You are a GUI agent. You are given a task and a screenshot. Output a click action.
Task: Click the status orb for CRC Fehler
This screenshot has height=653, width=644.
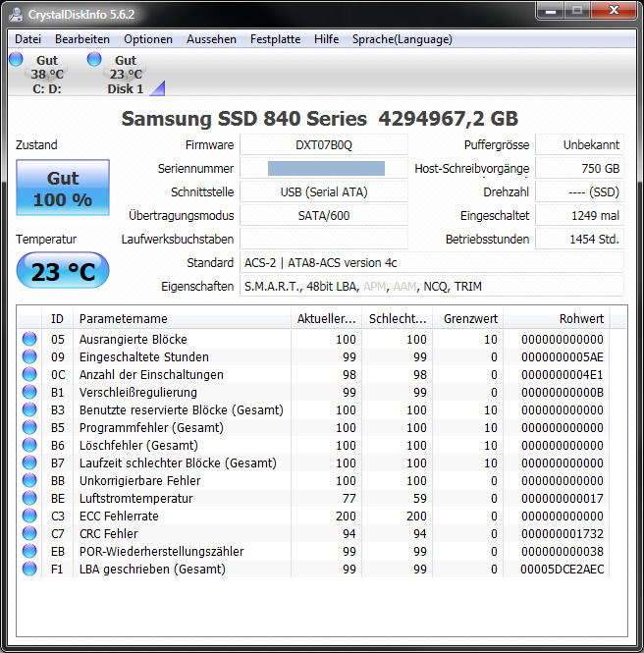tap(29, 533)
